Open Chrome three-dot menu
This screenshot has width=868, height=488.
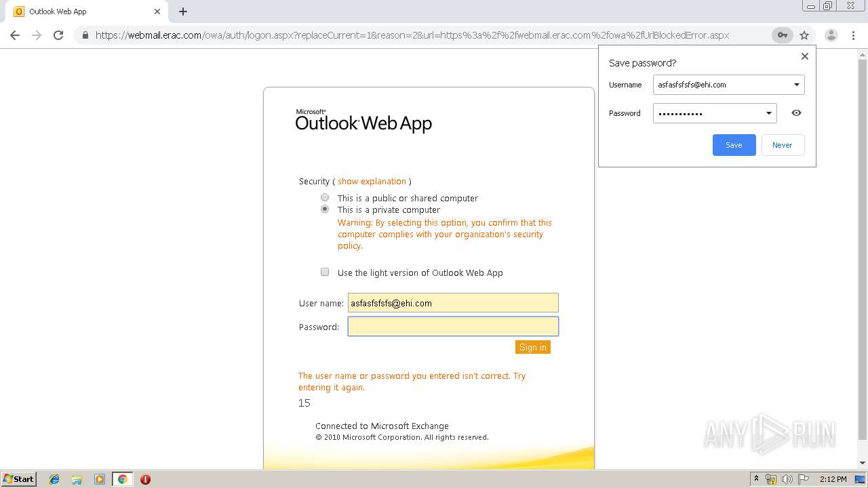click(853, 35)
